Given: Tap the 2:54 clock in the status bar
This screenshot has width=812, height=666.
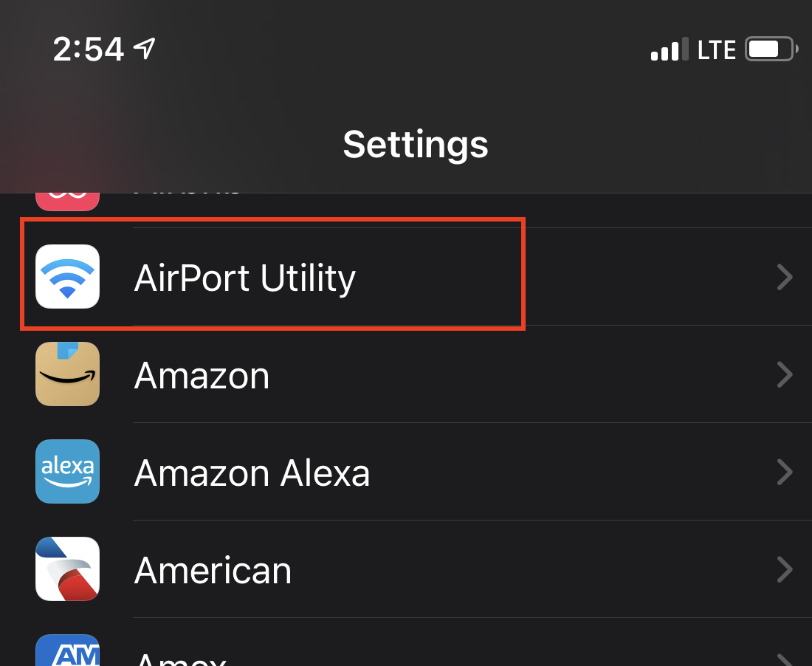Looking at the screenshot, I should coord(89,49).
